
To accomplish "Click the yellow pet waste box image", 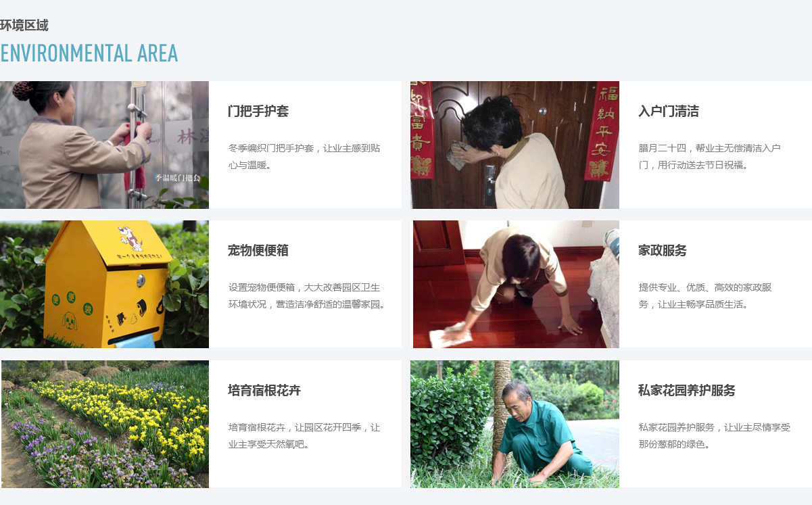I will click(104, 285).
